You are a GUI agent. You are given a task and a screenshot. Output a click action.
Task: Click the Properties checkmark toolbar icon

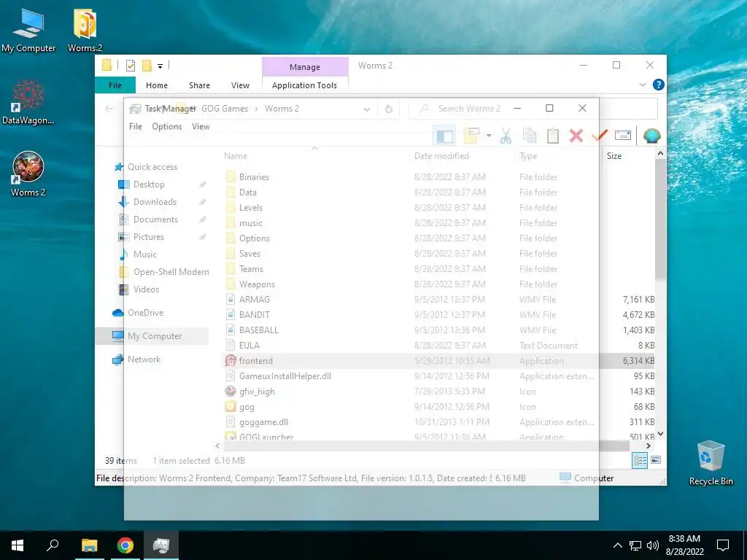[600, 136]
